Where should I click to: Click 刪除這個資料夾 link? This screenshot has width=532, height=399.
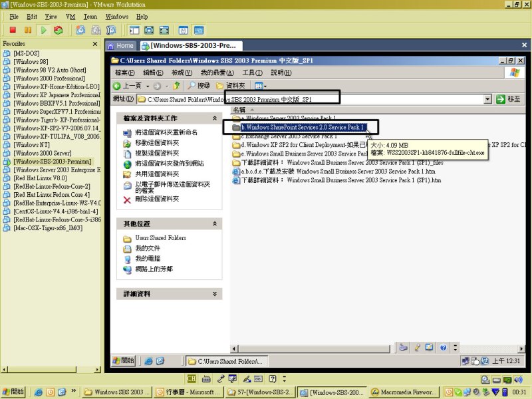[x=157, y=199]
